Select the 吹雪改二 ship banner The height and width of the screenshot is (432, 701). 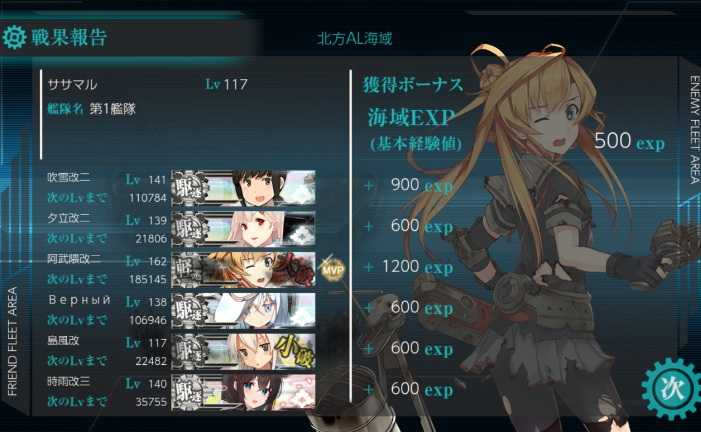coord(244,187)
